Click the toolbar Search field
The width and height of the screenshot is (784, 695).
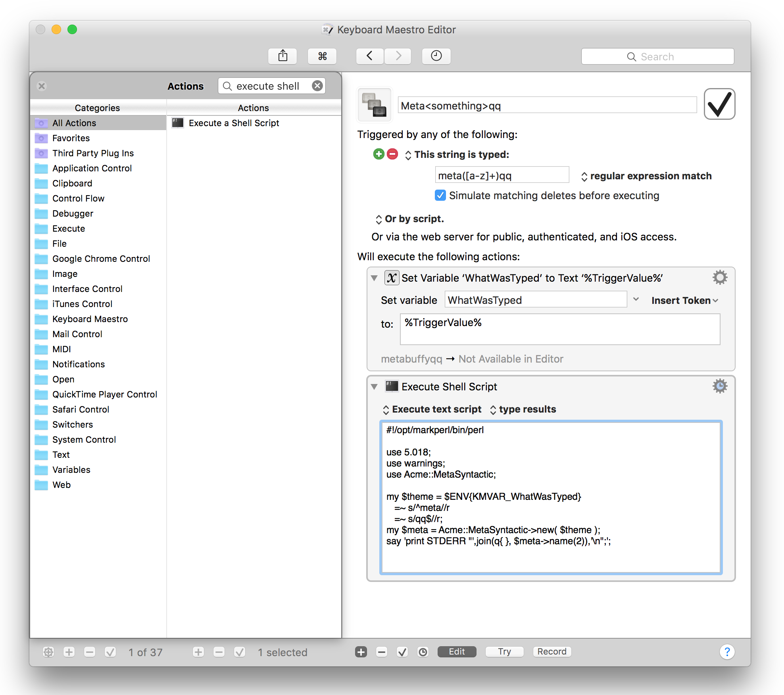[x=657, y=56]
